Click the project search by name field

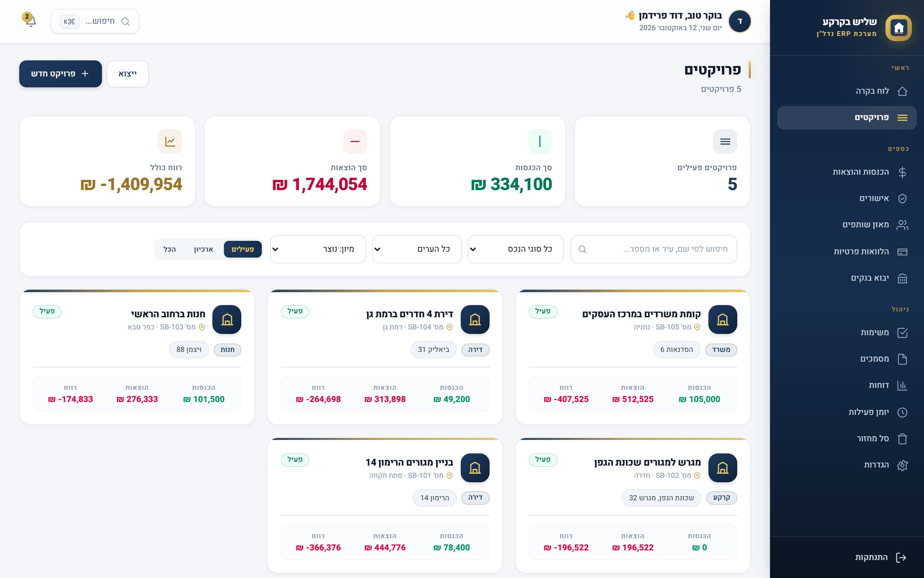[x=654, y=249]
